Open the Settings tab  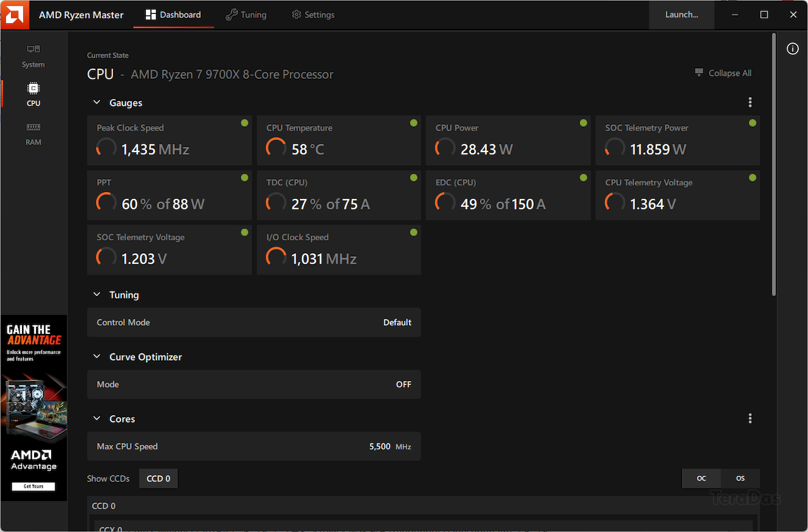click(313, 15)
